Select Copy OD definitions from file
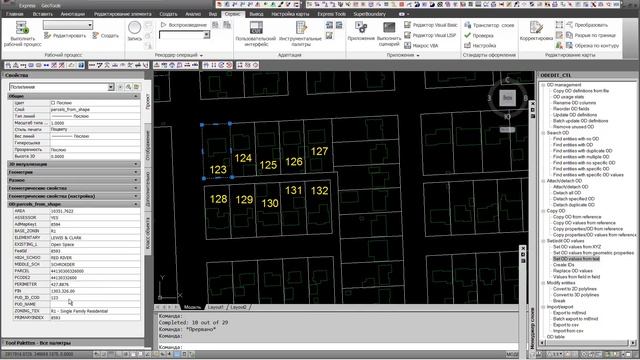The width and height of the screenshot is (640, 360). pos(581,91)
